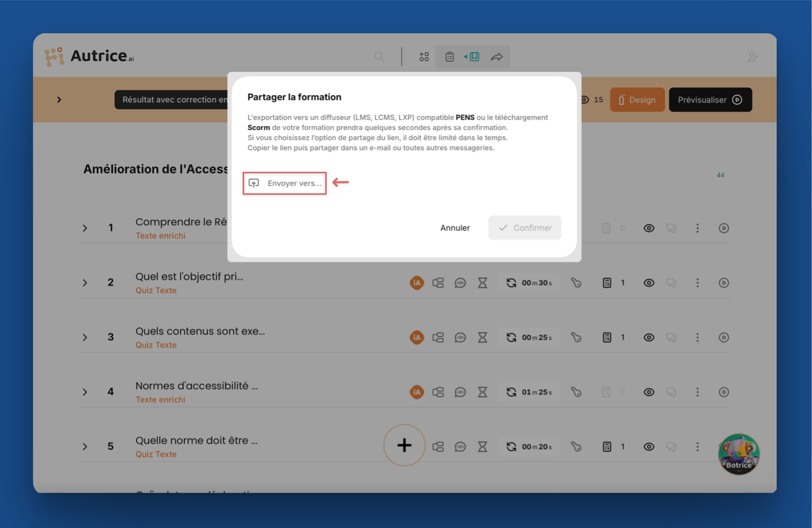Open the hourglass timer on row 3
This screenshot has height=528, width=812.
coord(482,338)
